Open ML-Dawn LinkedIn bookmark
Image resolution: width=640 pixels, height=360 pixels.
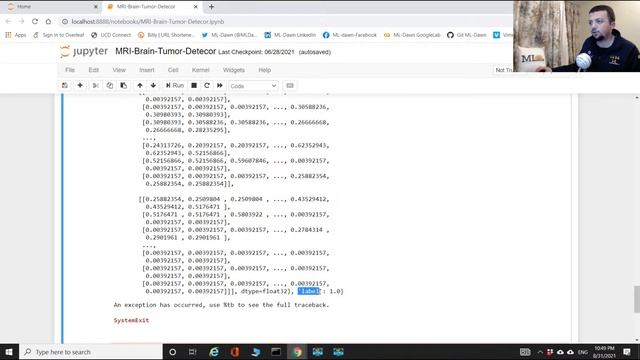point(290,35)
